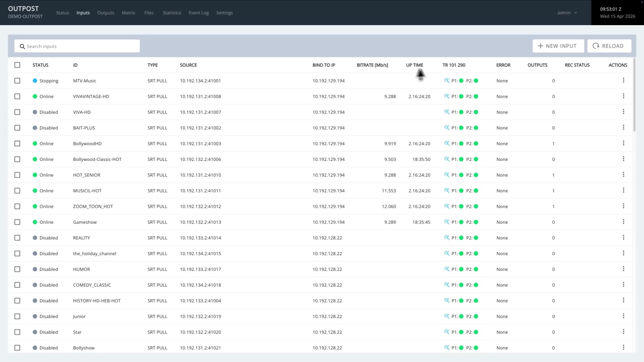Image resolution: width=644 pixels, height=362 pixels.
Task: Open actions menu for Junior row
Action: pos(624,316)
